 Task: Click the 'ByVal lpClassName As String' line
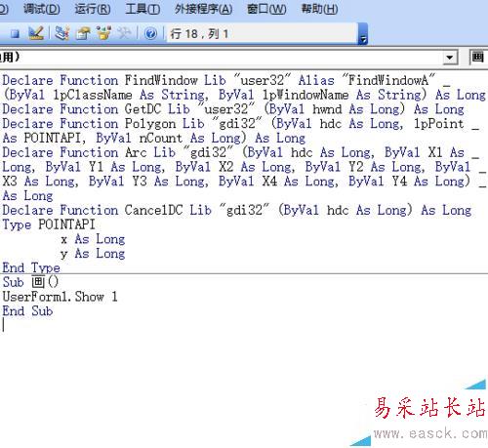(x=244, y=95)
